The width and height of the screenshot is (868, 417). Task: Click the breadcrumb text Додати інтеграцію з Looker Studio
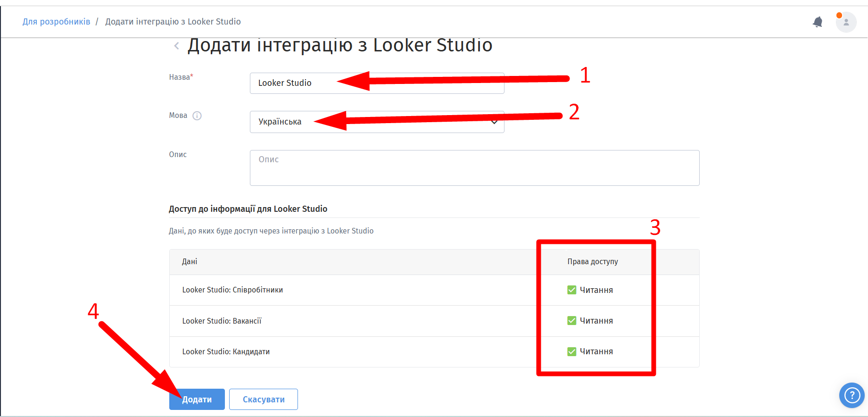(173, 22)
